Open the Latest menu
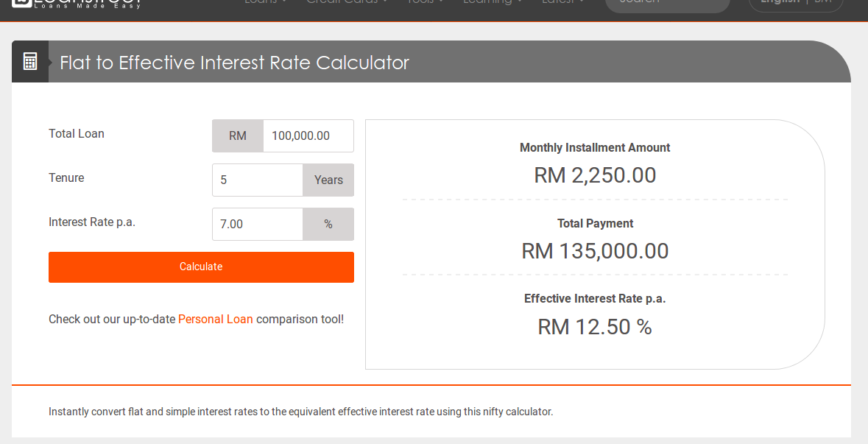 click(562, 2)
